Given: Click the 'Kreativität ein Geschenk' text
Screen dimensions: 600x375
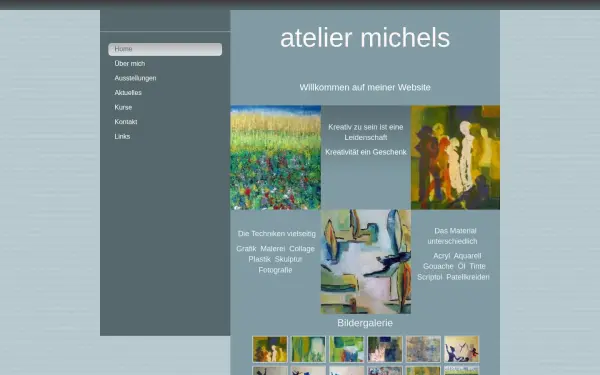Looking at the screenshot, I should pos(366,152).
